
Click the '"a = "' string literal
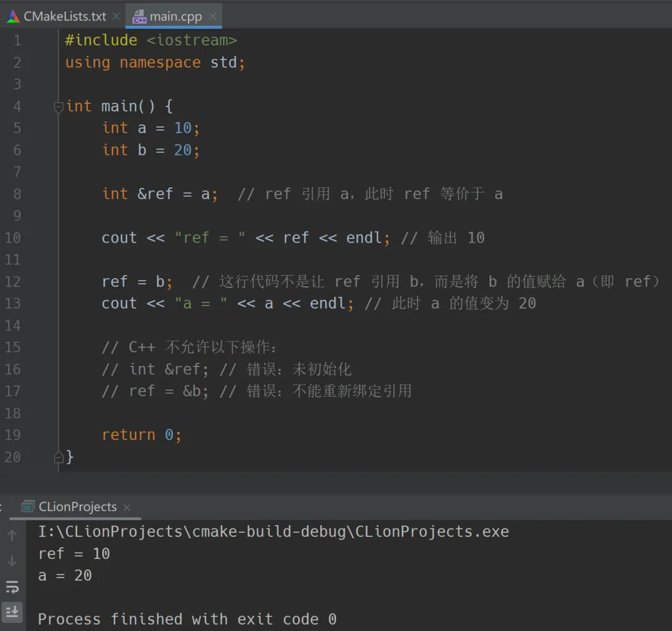[201, 304]
